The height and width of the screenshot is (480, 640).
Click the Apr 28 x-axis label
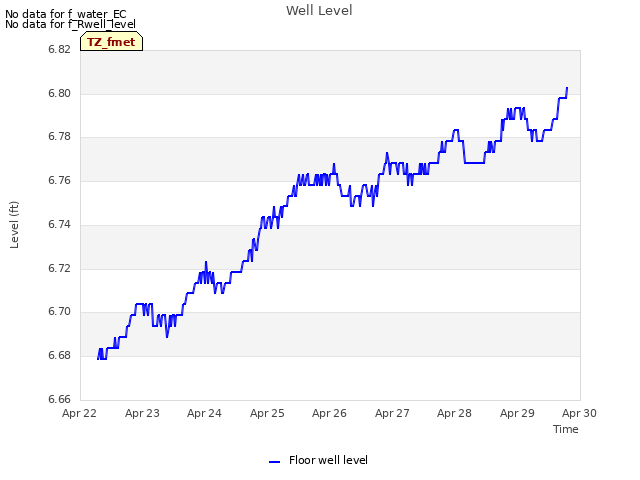[x=454, y=413]
